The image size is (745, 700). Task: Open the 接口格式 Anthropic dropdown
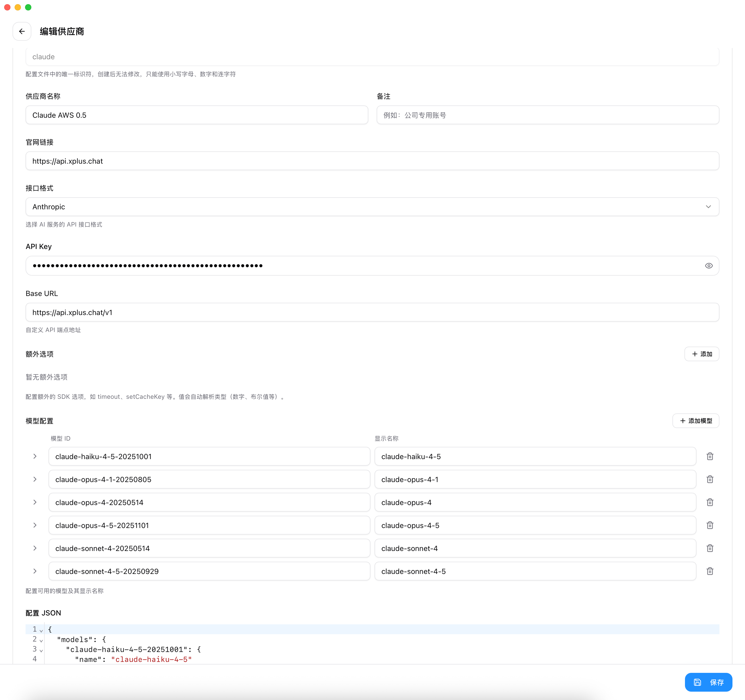click(372, 207)
